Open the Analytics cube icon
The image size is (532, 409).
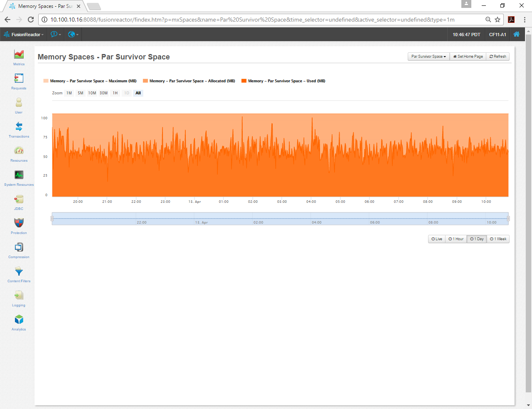click(x=19, y=319)
